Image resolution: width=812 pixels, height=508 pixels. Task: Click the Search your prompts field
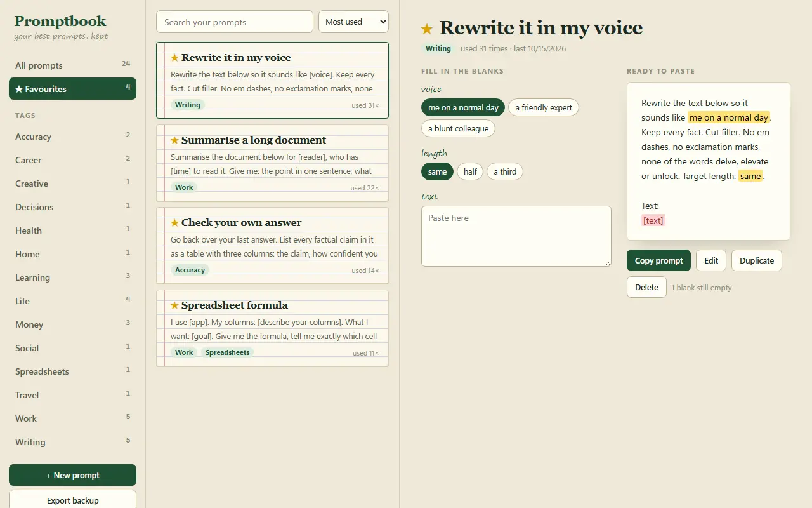tap(235, 22)
